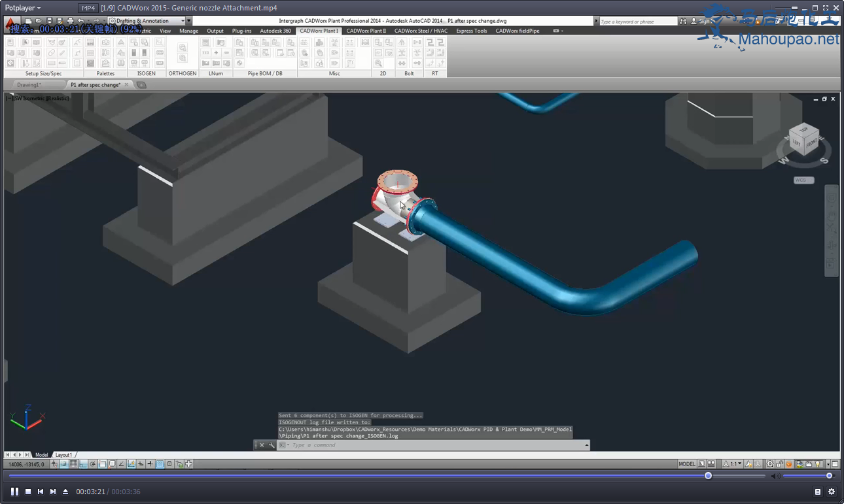Click the Quick Access Undo arrow
Screen dimensions: 844x504
click(80, 21)
